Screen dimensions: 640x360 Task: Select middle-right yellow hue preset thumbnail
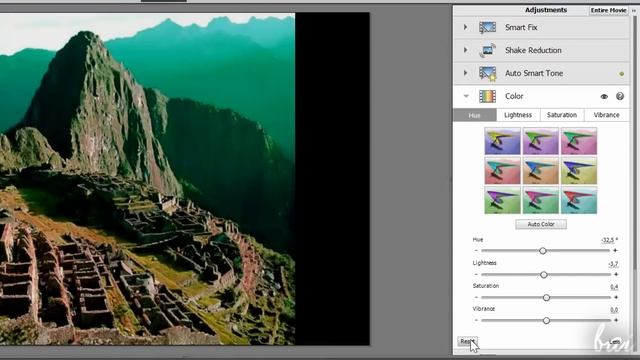(x=579, y=171)
